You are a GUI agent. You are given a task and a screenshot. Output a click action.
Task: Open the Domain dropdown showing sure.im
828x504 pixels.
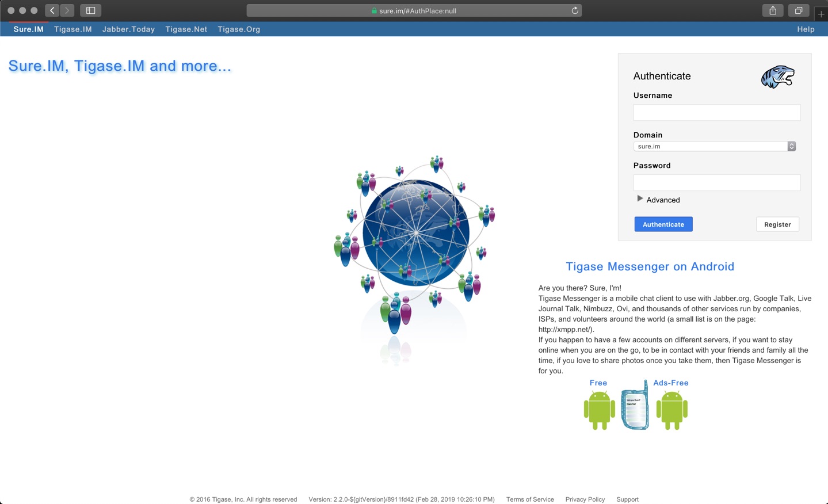click(714, 146)
